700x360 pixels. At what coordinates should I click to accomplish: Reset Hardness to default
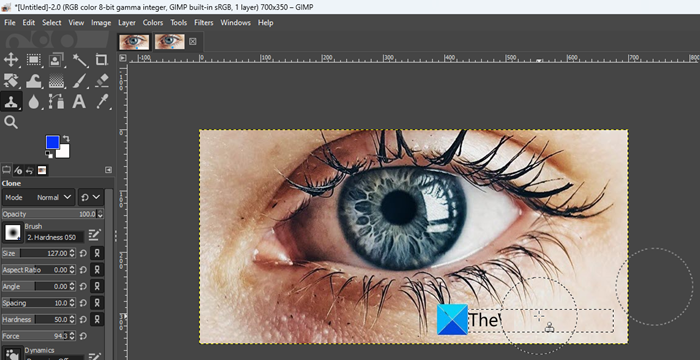coord(83,319)
